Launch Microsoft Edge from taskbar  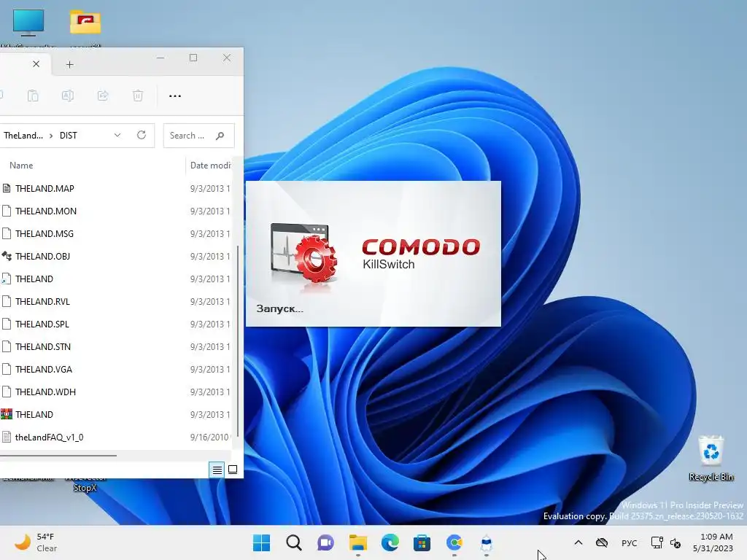coord(390,542)
